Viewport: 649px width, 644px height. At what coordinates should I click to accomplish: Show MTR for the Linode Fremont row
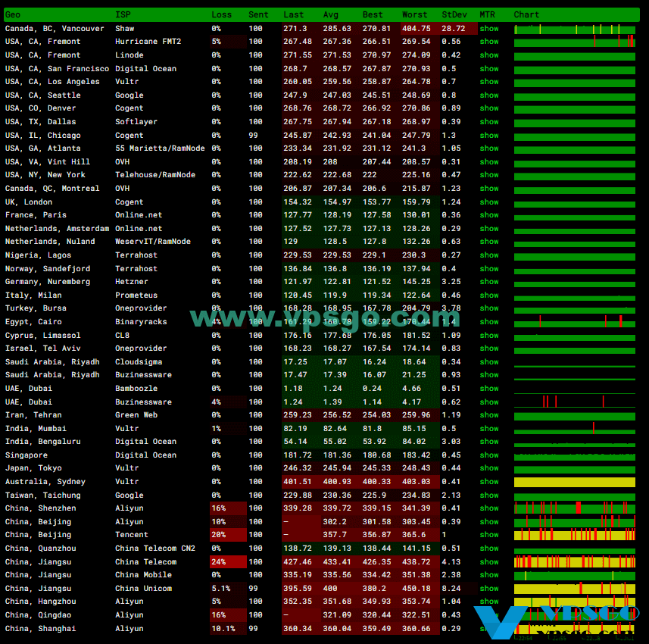[x=488, y=55]
